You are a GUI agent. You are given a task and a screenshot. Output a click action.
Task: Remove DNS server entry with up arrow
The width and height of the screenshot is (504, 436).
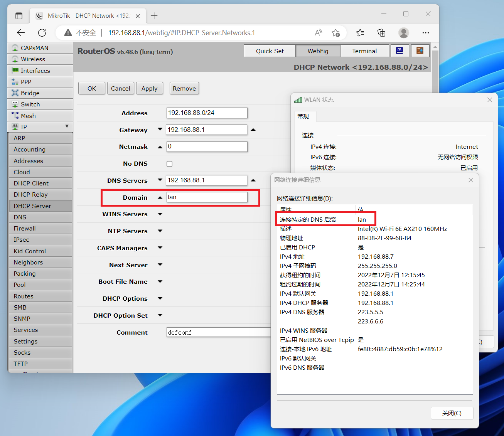tap(253, 180)
